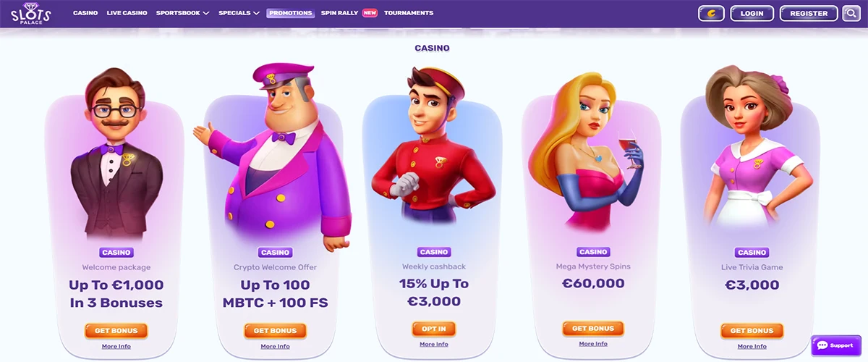Get Bonus for Welcome package
Image resolution: width=868 pixels, height=362 pixels.
tap(116, 331)
